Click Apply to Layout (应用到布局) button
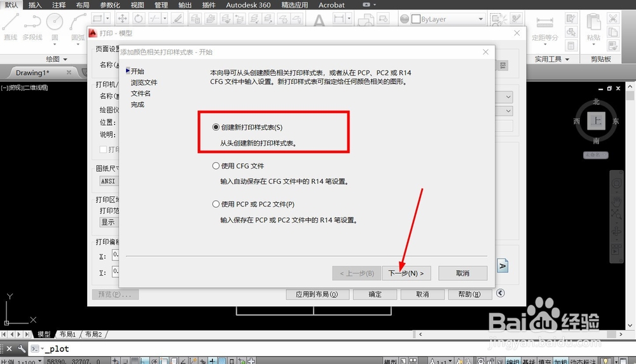The width and height of the screenshot is (636, 364). click(317, 294)
